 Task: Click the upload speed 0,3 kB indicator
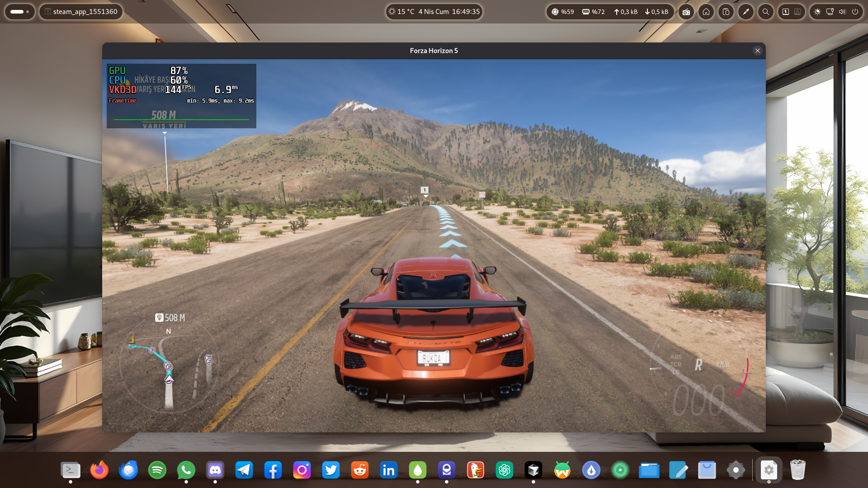(x=626, y=12)
